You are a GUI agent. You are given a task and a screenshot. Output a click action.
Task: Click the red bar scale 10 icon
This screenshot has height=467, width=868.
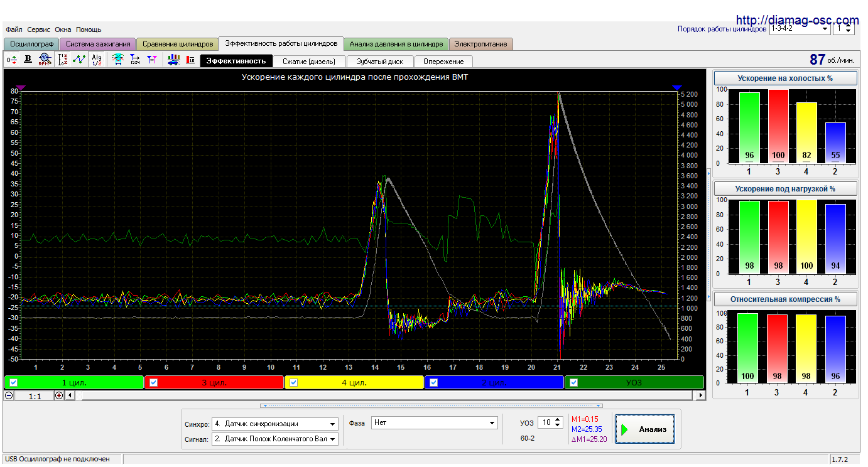190,60
